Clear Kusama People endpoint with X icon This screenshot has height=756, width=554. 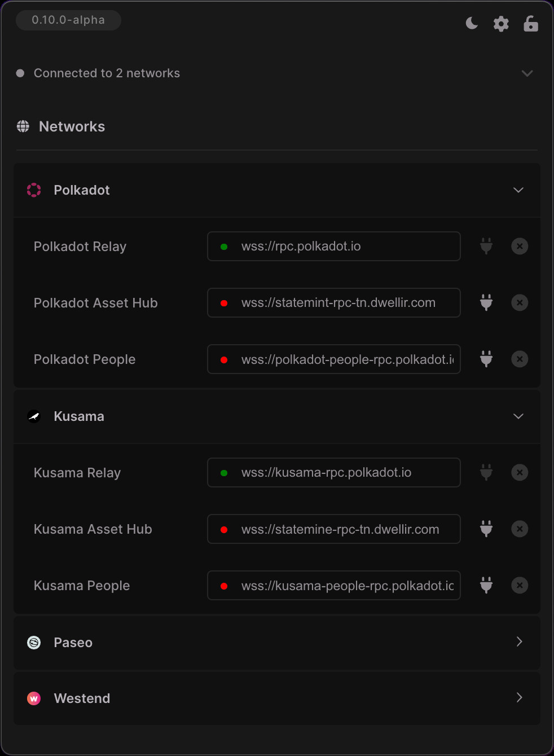[520, 585]
